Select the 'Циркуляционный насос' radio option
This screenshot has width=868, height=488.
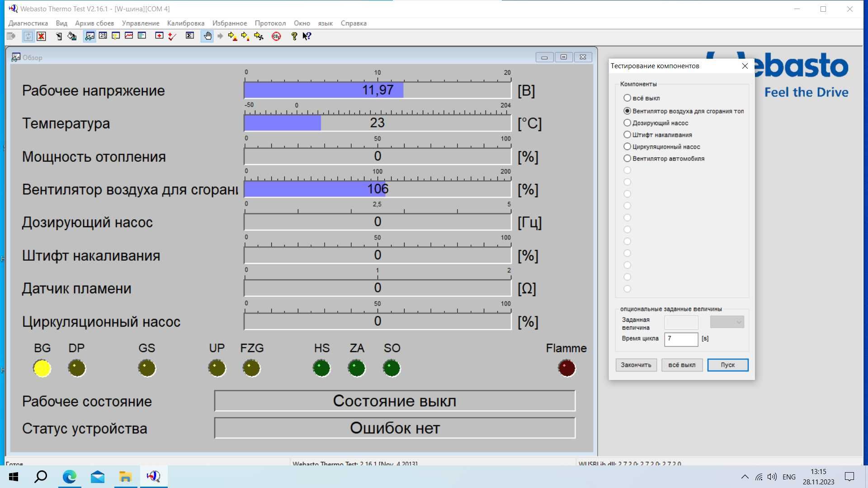[627, 146]
